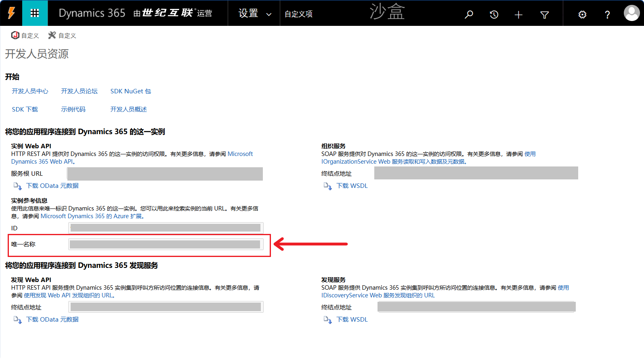Viewport: 644px width, 360px height.
Task: Select the 自定义项 navigation item
Action: 298,14
